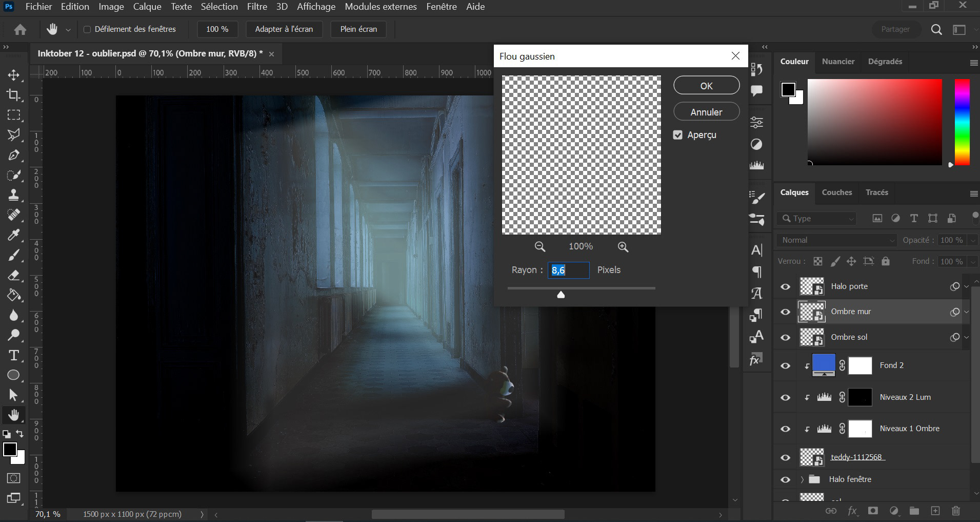Click the Adapter à l'écran button
The height and width of the screenshot is (522, 980).
pos(284,29)
